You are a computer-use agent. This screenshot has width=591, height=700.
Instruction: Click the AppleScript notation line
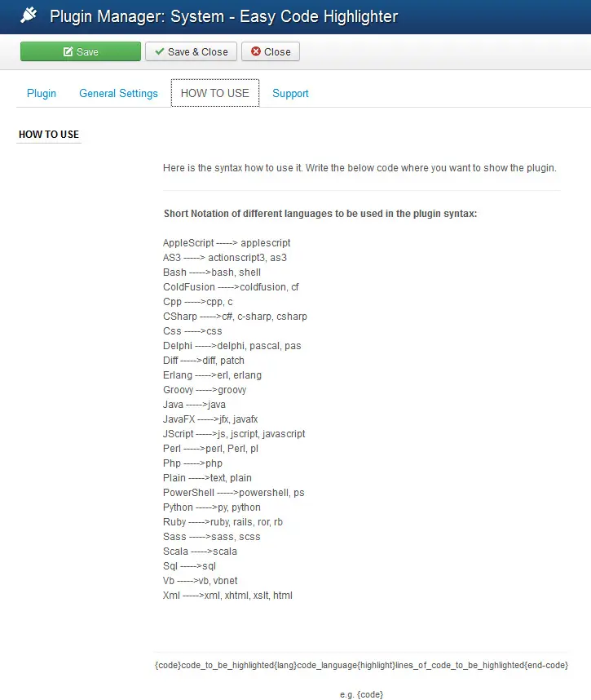pos(227,243)
